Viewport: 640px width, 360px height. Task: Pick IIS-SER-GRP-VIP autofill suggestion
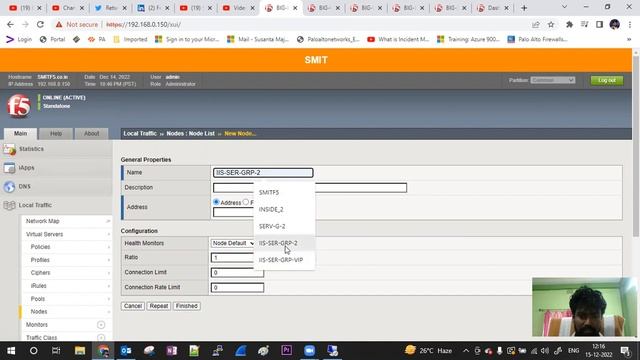284,260
